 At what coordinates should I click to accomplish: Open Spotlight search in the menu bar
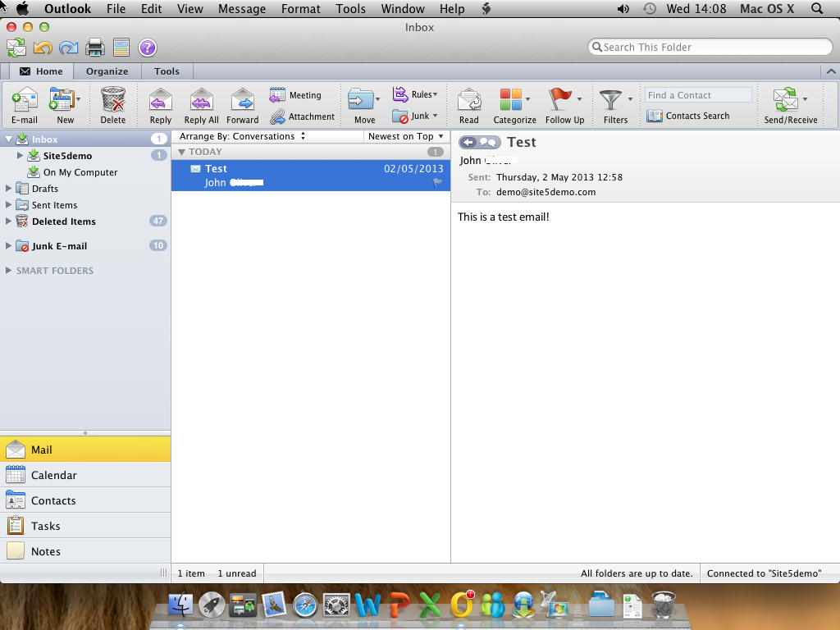click(817, 8)
